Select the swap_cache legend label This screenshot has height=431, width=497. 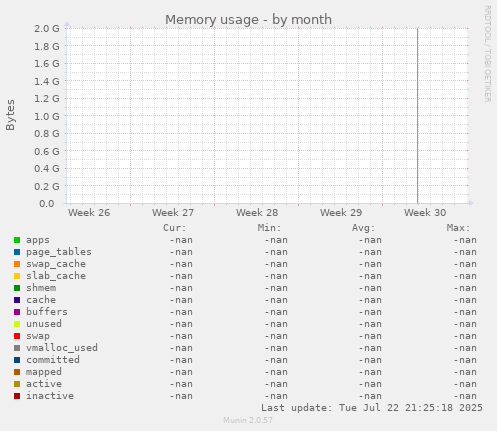click(56, 264)
